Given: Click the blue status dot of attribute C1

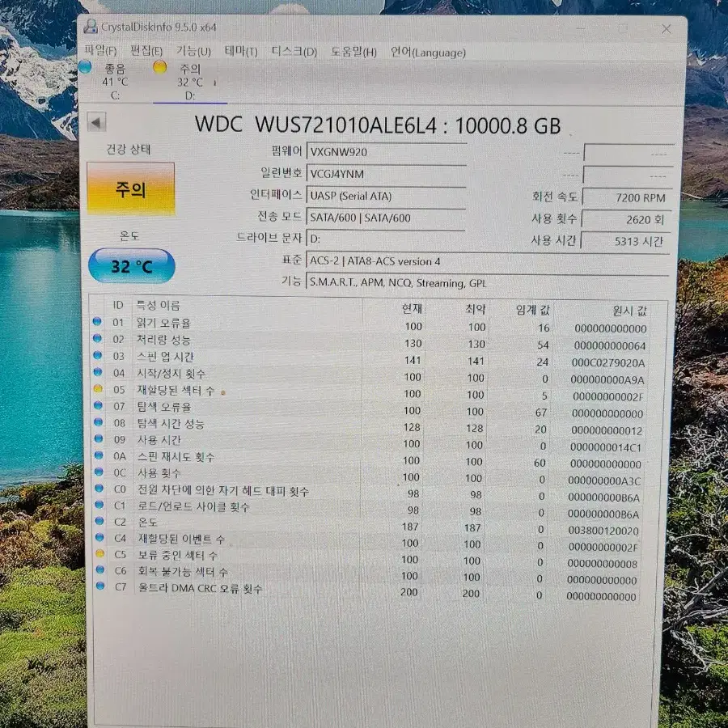Looking at the screenshot, I should tap(99, 504).
